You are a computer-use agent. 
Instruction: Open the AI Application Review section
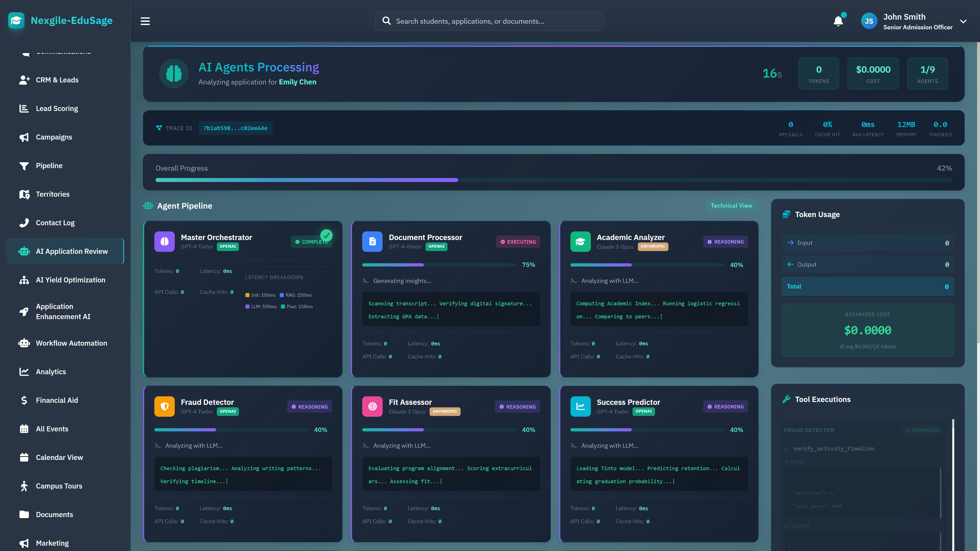65,251
